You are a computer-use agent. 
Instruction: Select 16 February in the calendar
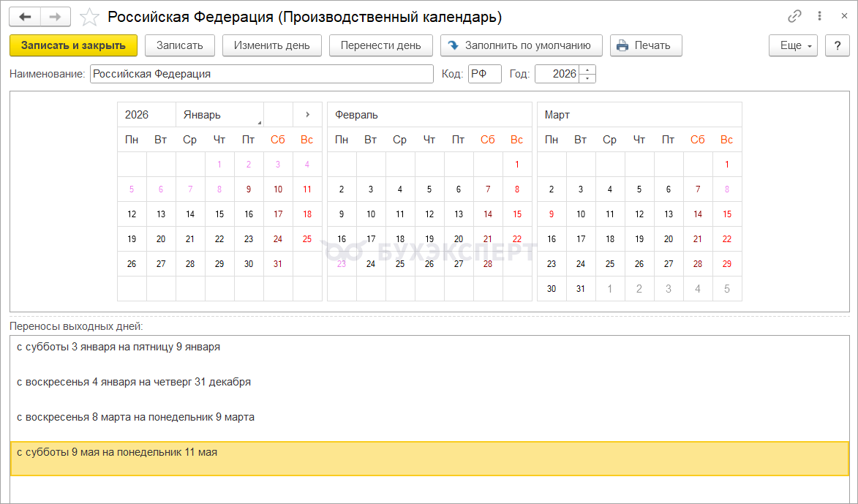pyautogui.click(x=342, y=239)
